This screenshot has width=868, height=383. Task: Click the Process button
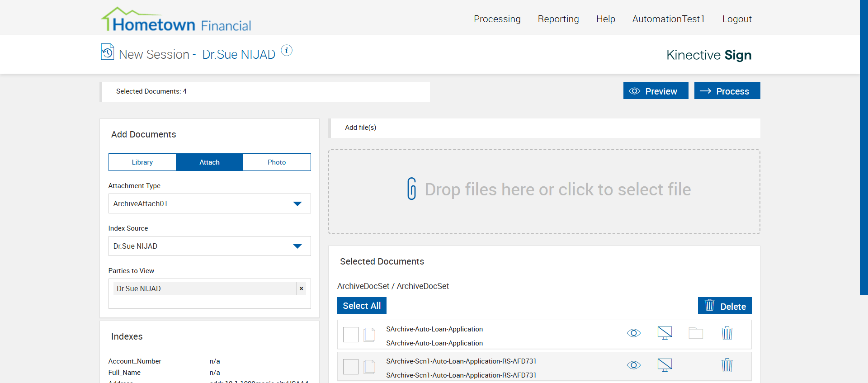tap(727, 90)
